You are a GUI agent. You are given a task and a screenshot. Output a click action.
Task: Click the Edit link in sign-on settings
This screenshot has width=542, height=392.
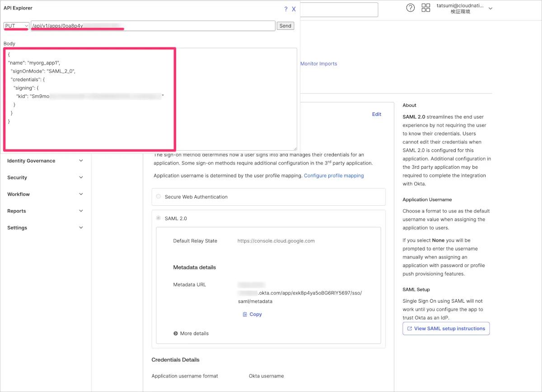pos(376,114)
